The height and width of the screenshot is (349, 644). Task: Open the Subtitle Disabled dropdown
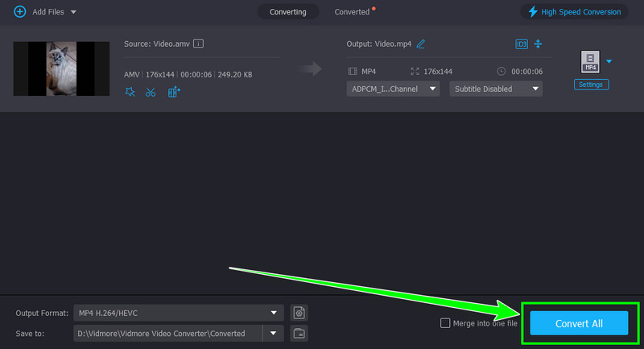click(x=495, y=89)
